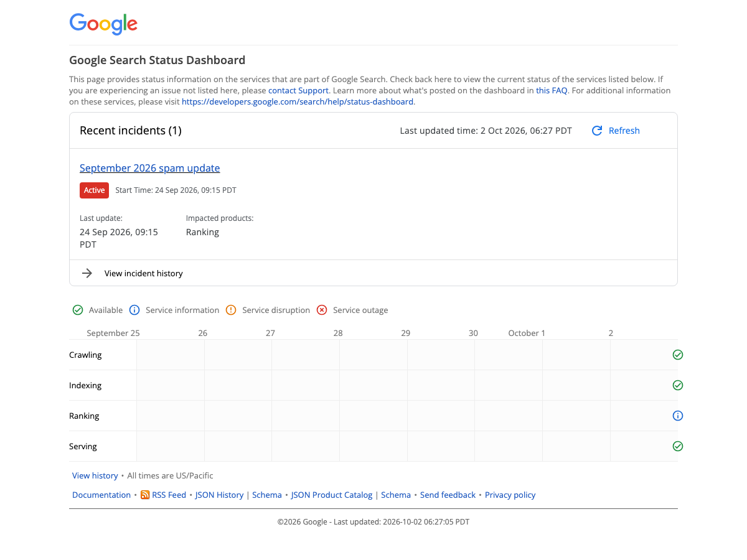Open the Documentation footer link
Screen dimensions: 747x560
(101, 495)
